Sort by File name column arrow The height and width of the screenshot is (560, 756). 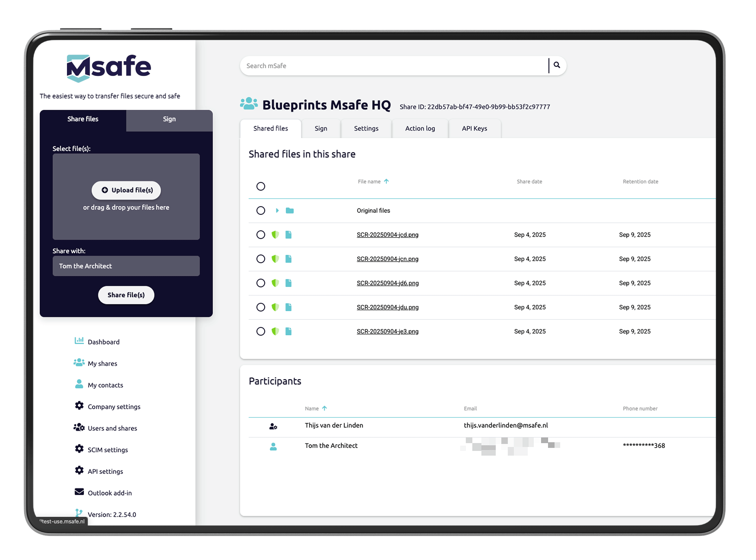point(386,181)
